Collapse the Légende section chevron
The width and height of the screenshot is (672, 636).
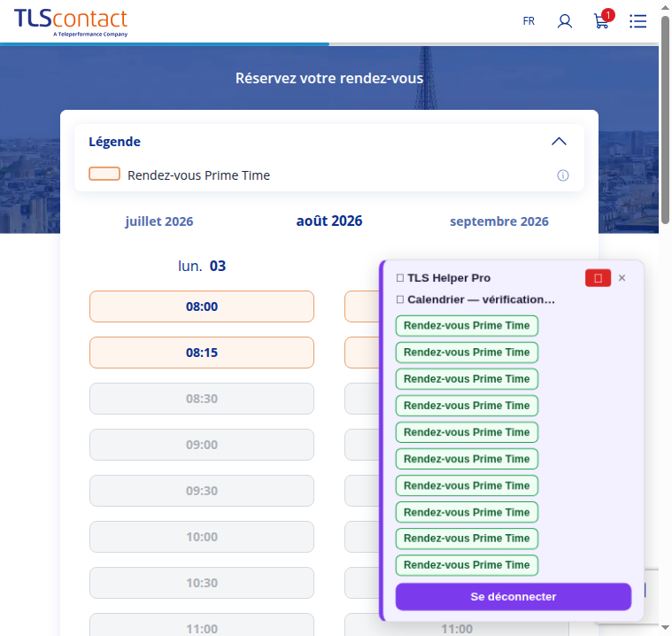coord(559,142)
